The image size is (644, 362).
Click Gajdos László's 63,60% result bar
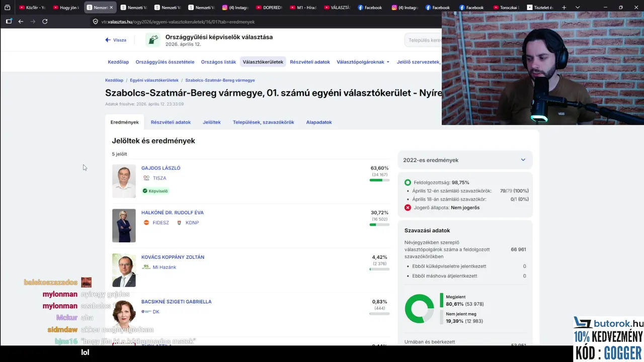[x=379, y=180]
